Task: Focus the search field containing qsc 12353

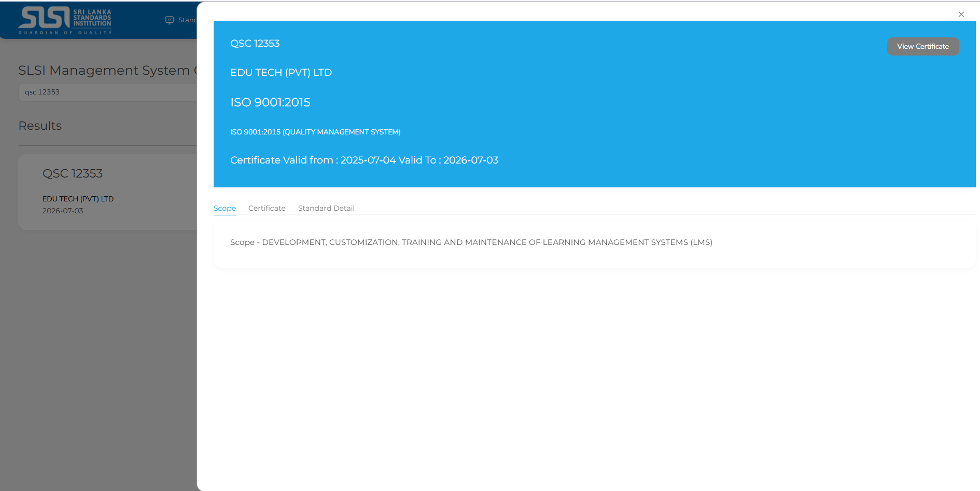Action: pyautogui.click(x=104, y=92)
